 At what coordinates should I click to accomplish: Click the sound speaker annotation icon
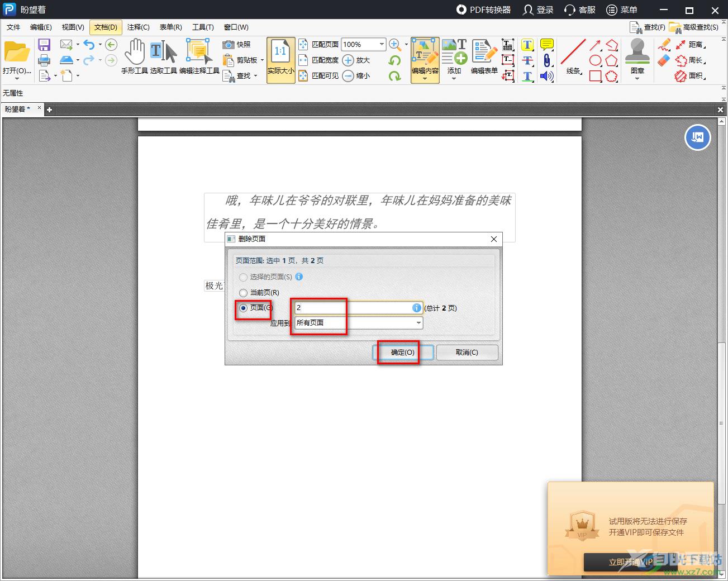pos(547,76)
